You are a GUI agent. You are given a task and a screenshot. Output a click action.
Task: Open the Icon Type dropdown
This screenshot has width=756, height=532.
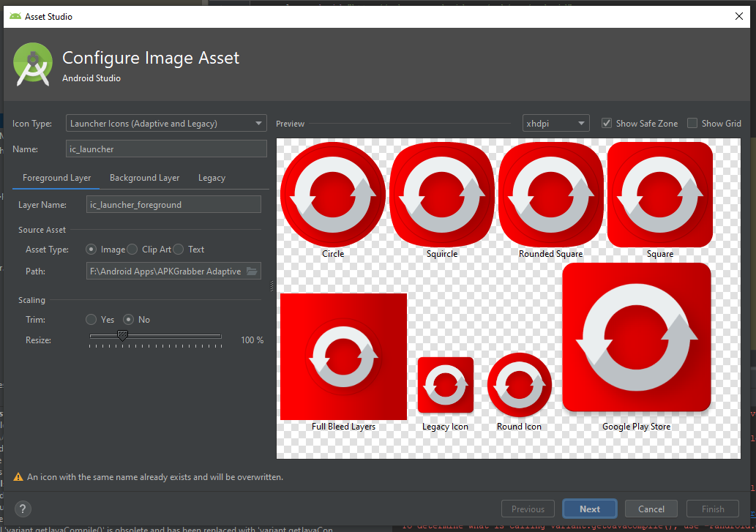[166, 123]
